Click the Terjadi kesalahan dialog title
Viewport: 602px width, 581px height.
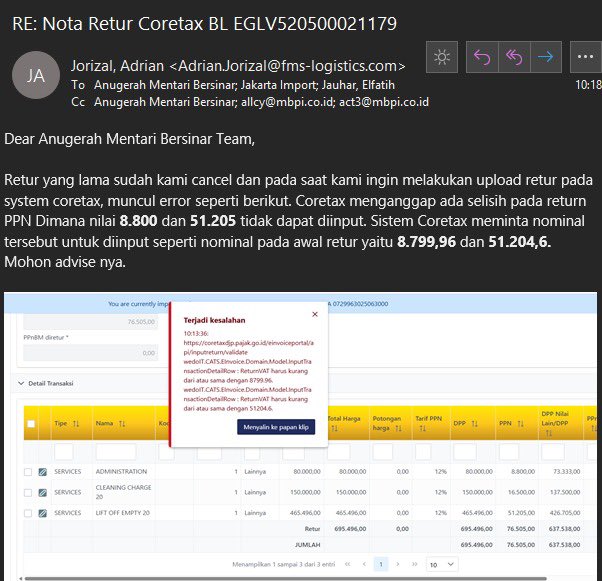point(214,320)
